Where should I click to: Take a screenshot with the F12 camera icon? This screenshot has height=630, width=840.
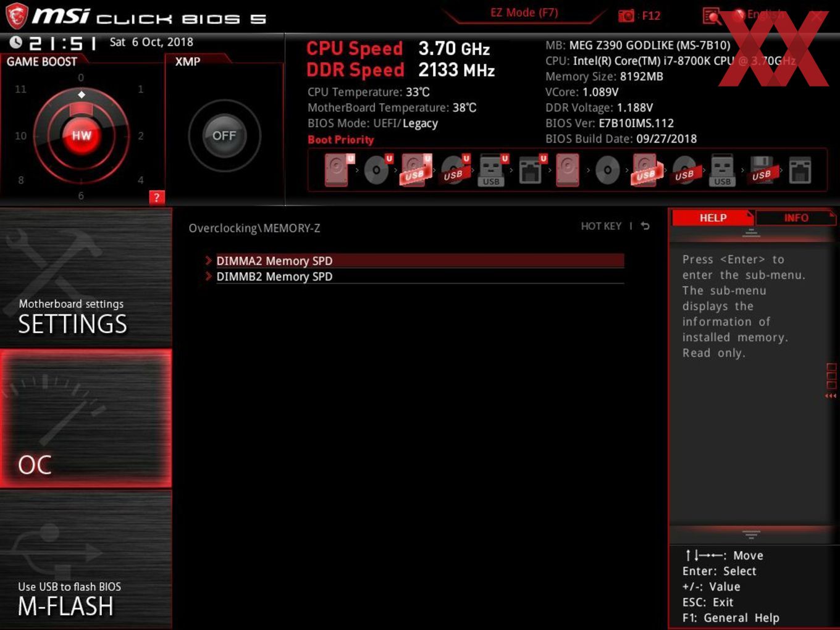point(626,15)
